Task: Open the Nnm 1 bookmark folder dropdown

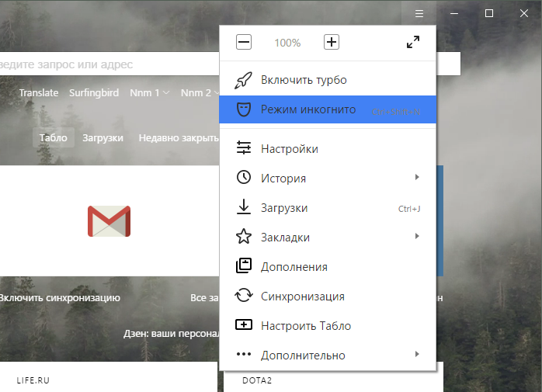Action: coord(150,92)
